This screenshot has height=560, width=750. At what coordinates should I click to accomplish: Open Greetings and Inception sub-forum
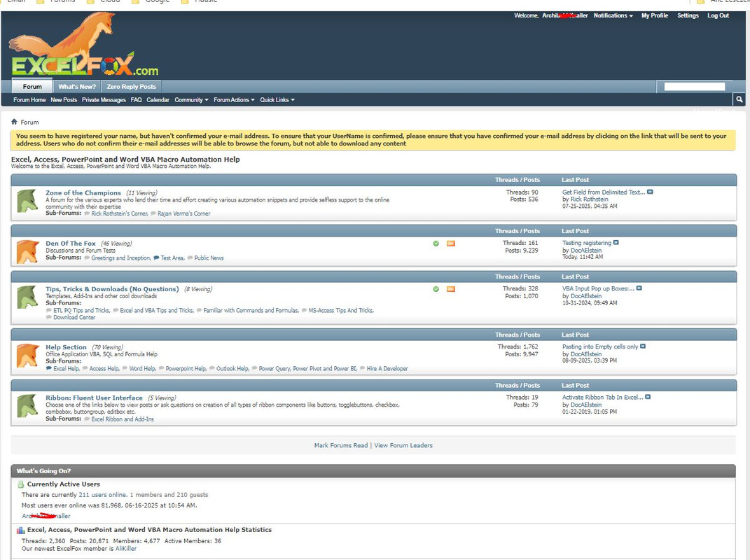click(120, 258)
